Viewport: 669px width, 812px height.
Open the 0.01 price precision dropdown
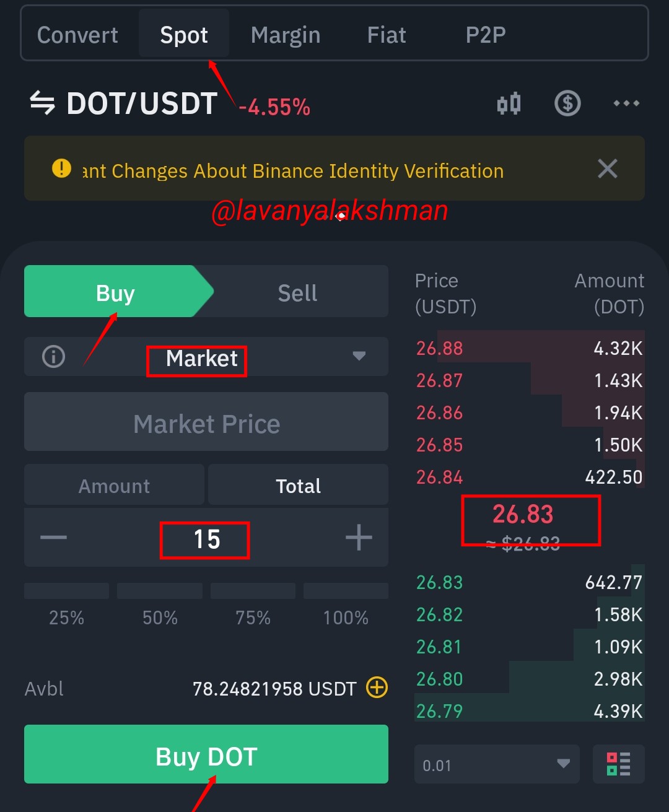point(497,764)
